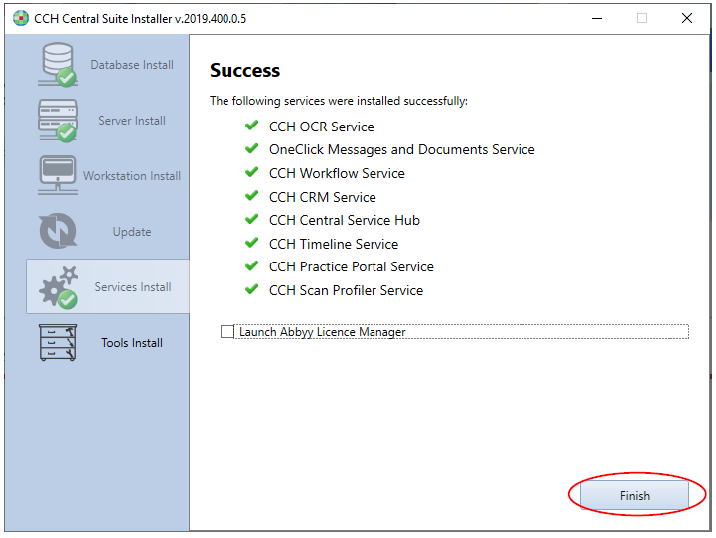The image size is (716, 538).
Task: Close the CCH Central Suite Installer window
Action: pos(686,18)
